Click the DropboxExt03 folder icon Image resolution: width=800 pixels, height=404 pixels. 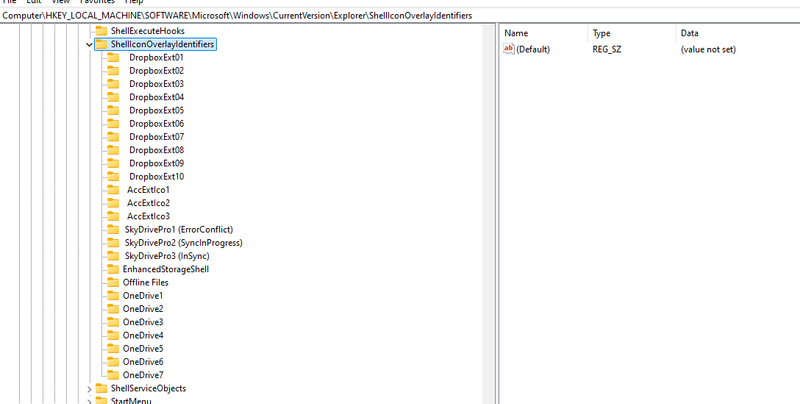click(x=113, y=84)
